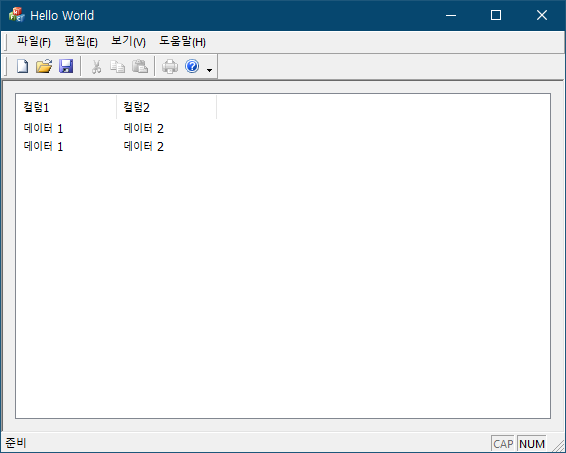Click the blue Help question mark icon
This screenshot has width=566, height=453.
tap(192, 66)
